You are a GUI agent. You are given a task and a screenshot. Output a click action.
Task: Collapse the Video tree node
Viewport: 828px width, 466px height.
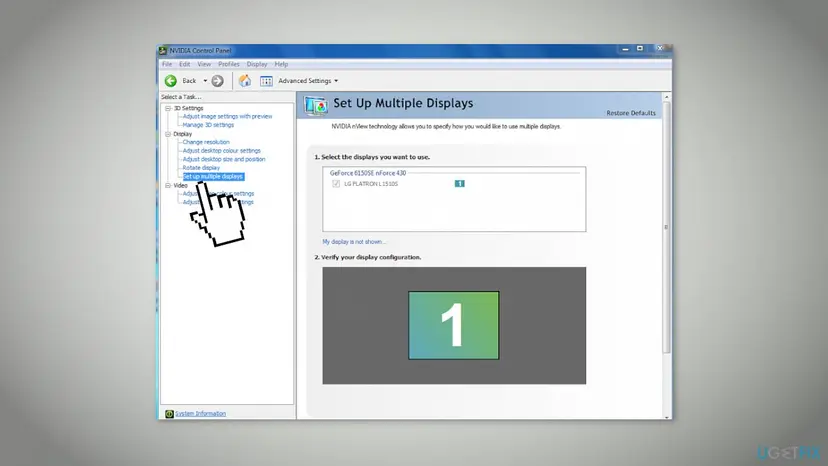coord(168,185)
